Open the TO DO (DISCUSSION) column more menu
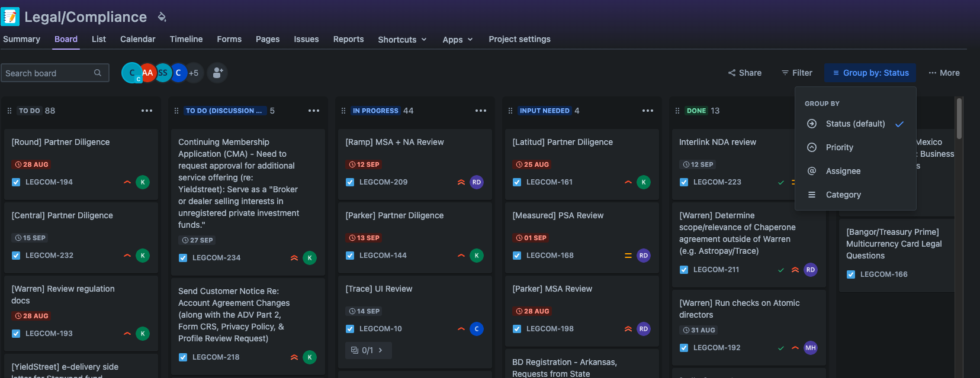This screenshot has width=980, height=378. [x=314, y=111]
